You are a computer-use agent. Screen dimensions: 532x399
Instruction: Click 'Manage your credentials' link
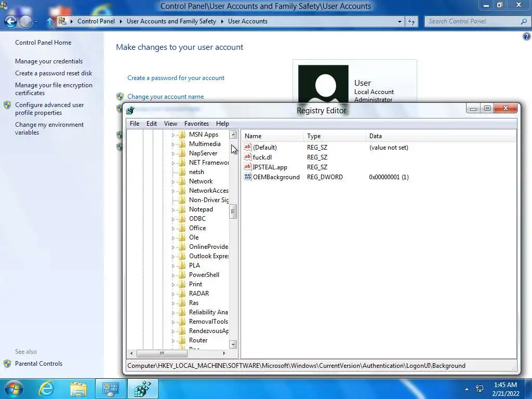tap(49, 61)
